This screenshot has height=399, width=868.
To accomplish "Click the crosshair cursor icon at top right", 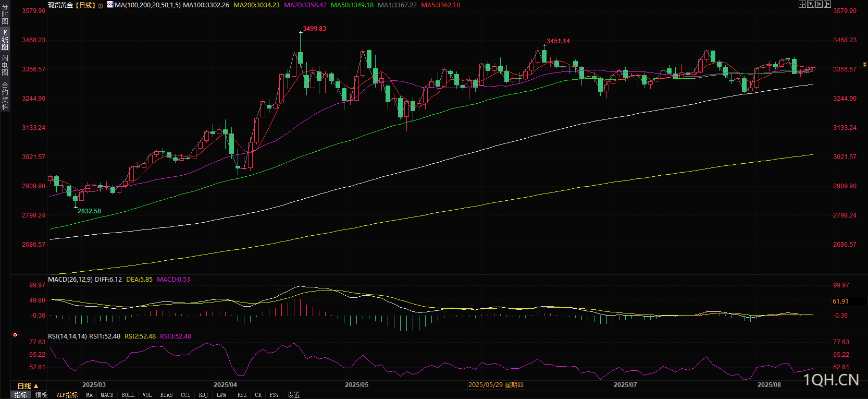I will [802, 4].
